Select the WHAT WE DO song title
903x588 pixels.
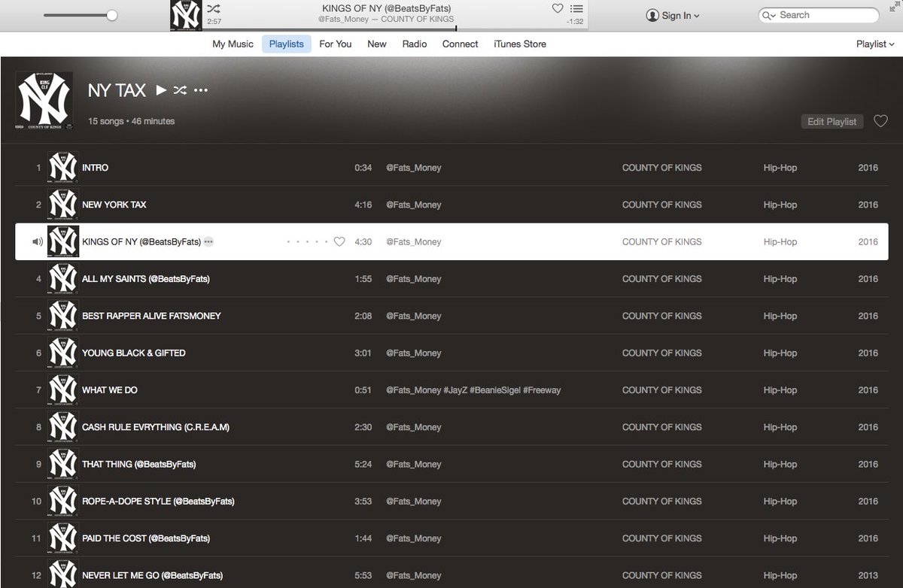(110, 390)
